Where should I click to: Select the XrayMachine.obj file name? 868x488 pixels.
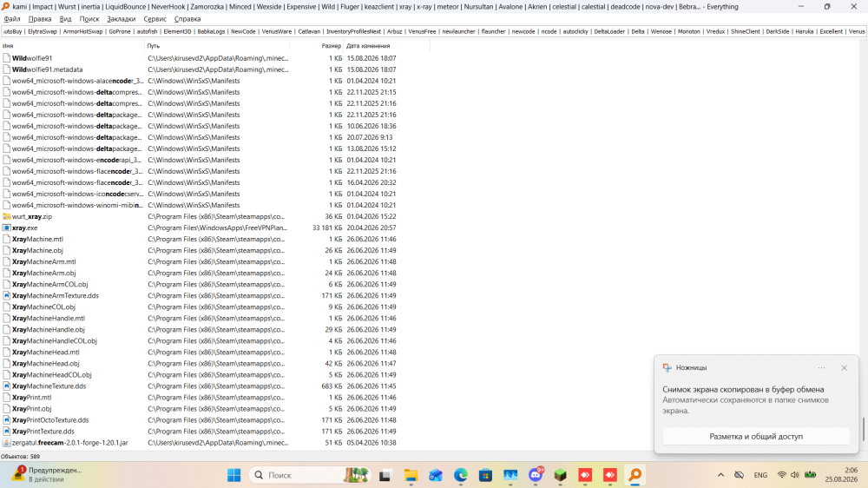point(37,250)
